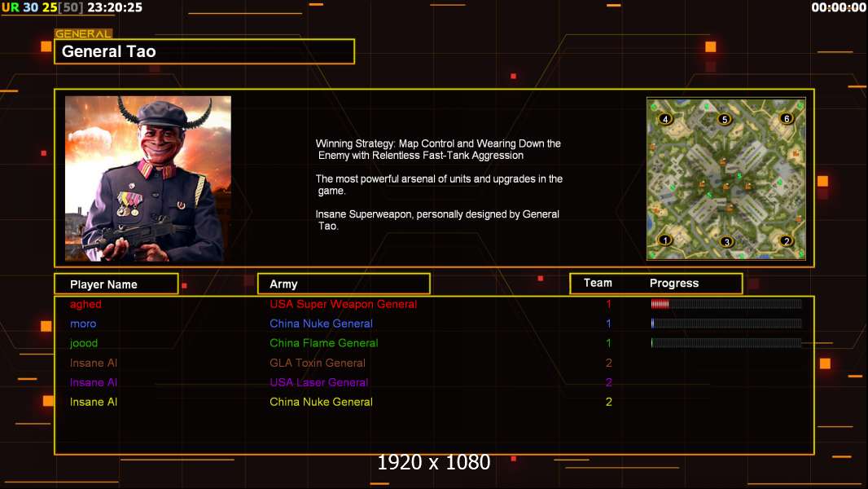Click the GLA Toxin General army text
This screenshot has height=489, width=868.
pos(318,363)
